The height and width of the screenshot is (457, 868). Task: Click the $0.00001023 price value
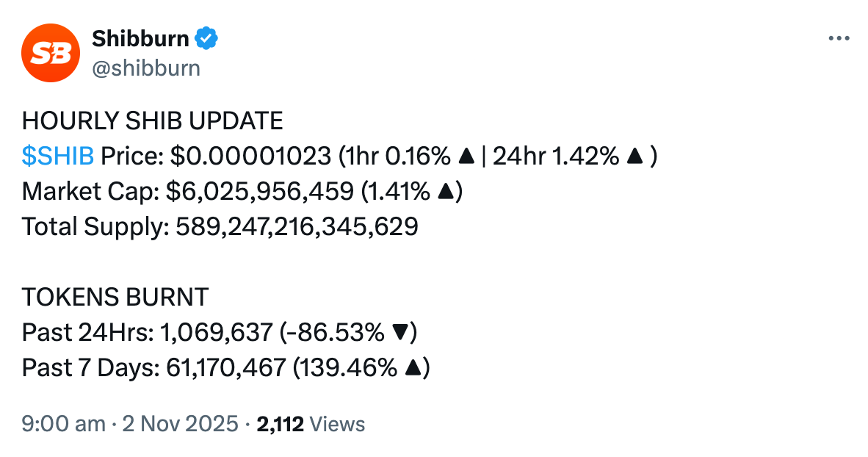point(250,156)
